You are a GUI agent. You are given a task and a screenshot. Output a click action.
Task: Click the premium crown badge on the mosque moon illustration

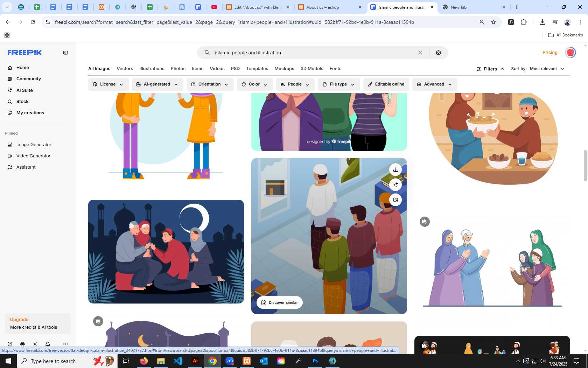98,321
